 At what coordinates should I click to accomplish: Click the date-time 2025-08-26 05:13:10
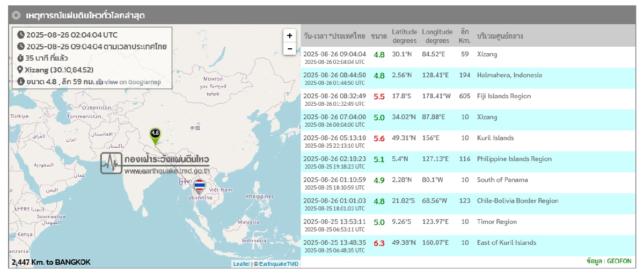point(334,138)
